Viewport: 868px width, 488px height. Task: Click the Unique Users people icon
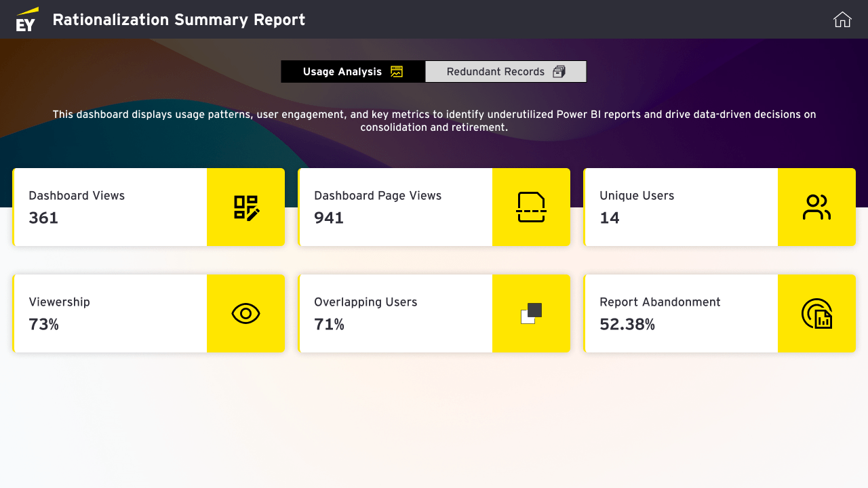click(x=816, y=207)
